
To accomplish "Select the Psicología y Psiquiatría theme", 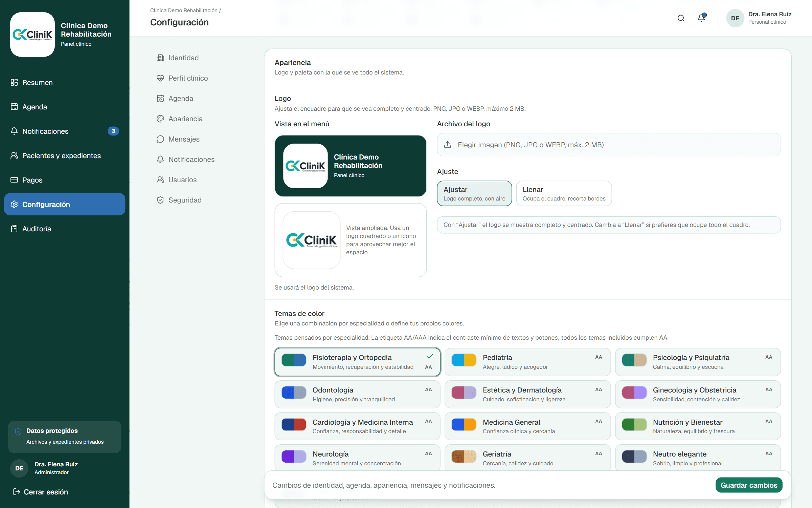I will click(698, 362).
